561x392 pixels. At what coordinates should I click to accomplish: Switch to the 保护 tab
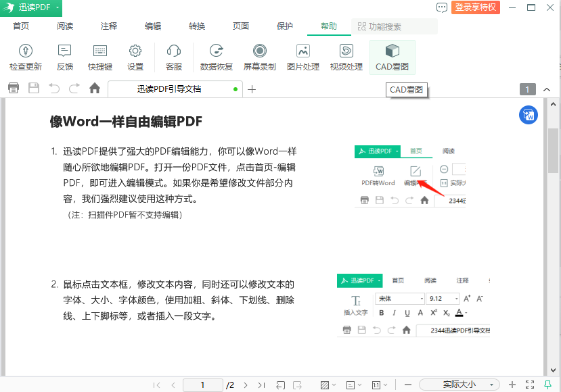pyautogui.click(x=285, y=26)
